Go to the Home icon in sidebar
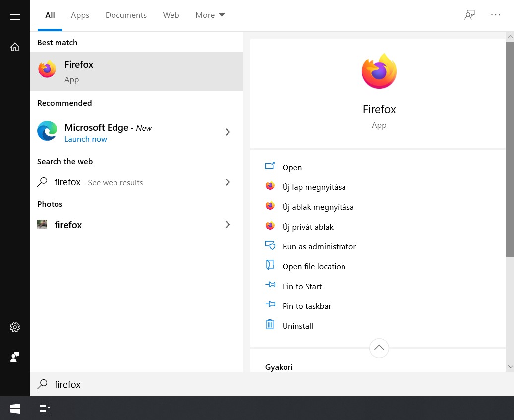 [15, 47]
